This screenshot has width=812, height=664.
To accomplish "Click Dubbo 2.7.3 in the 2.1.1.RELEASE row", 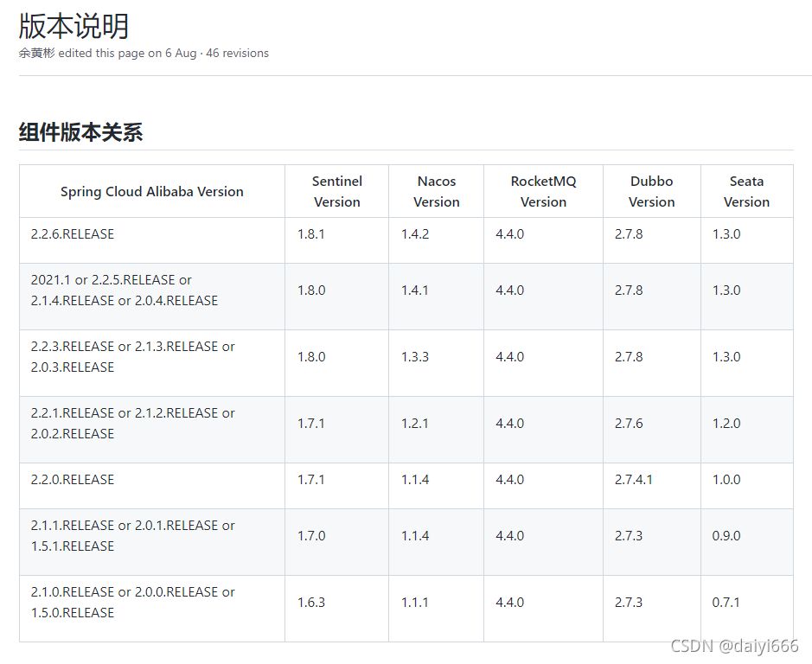I will [651, 542].
